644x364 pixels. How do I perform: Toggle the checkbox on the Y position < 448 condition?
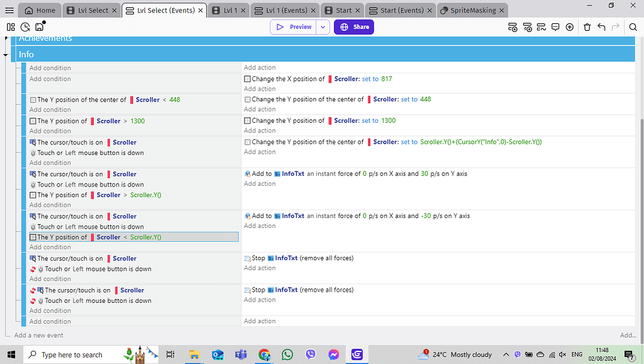tap(33, 100)
